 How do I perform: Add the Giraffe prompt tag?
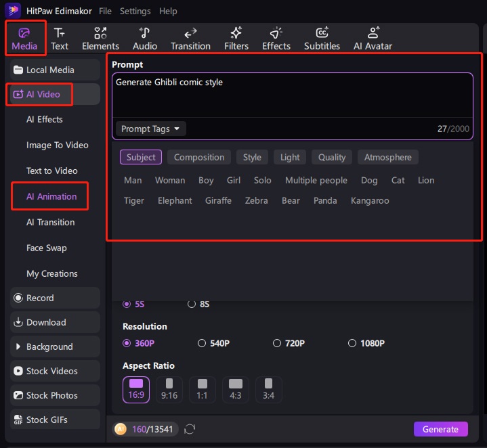pyautogui.click(x=218, y=201)
